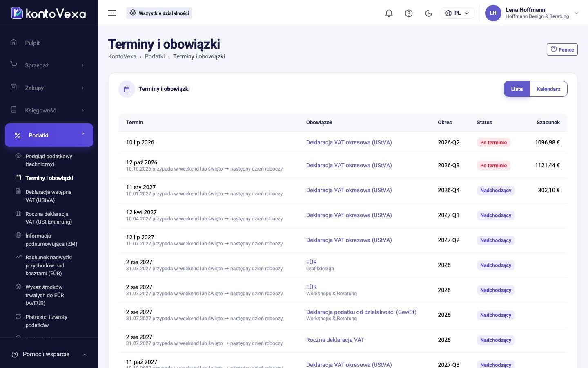
Task: Click the Księgowość book icon
Action: (x=13, y=110)
